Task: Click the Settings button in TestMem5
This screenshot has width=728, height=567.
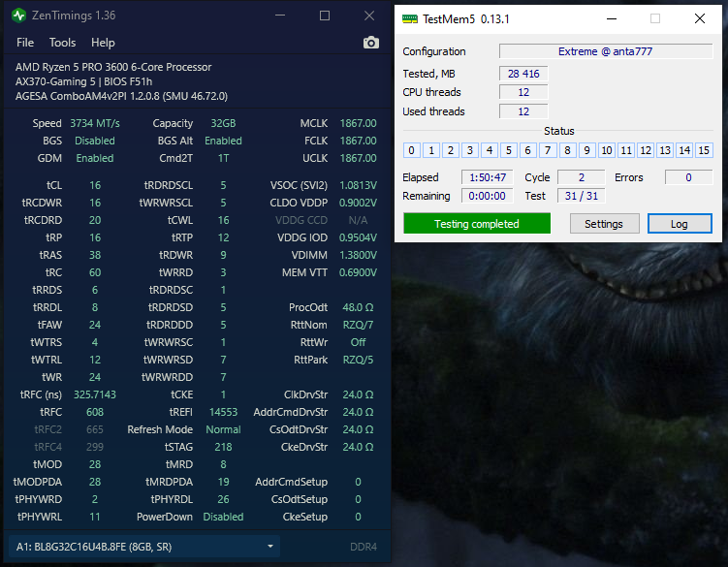Action: (603, 224)
